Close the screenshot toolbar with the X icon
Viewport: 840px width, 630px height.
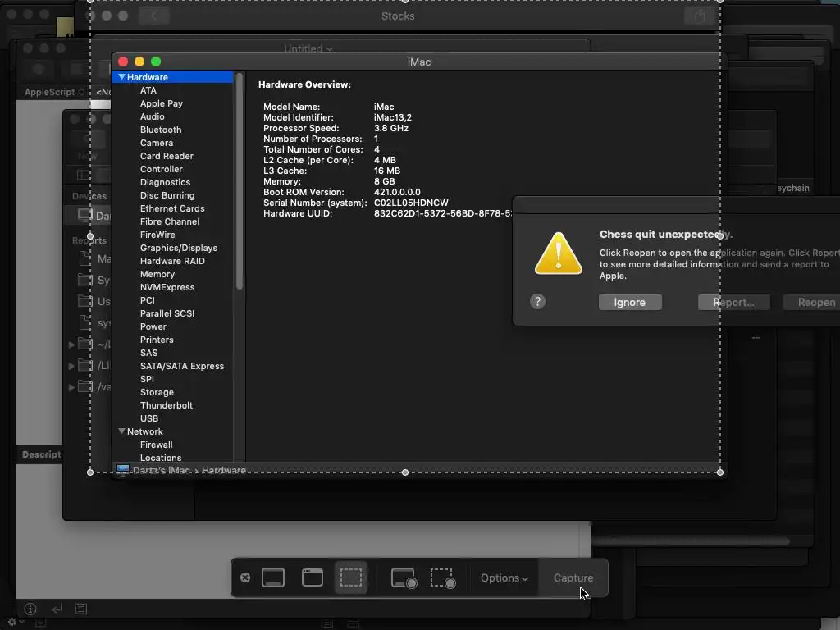point(245,577)
